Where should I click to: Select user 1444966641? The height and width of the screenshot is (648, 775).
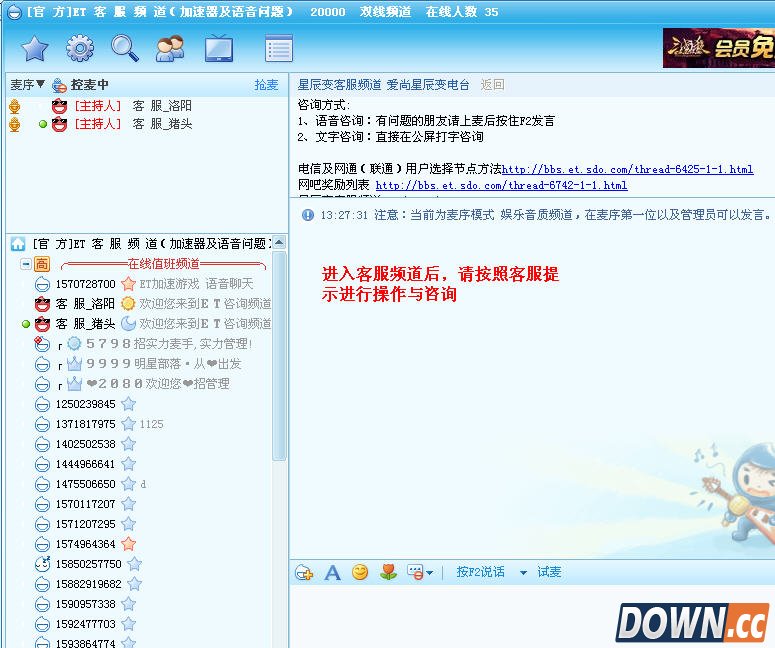tap(85, 464)
